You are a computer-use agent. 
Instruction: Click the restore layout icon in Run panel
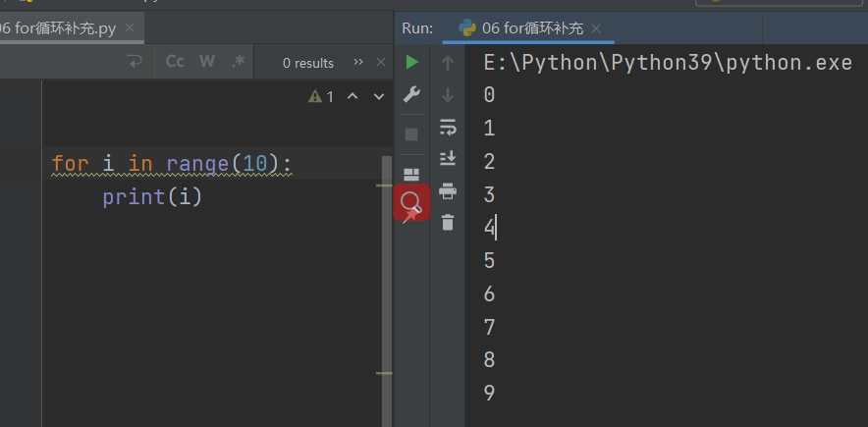(x=411, y=175)
